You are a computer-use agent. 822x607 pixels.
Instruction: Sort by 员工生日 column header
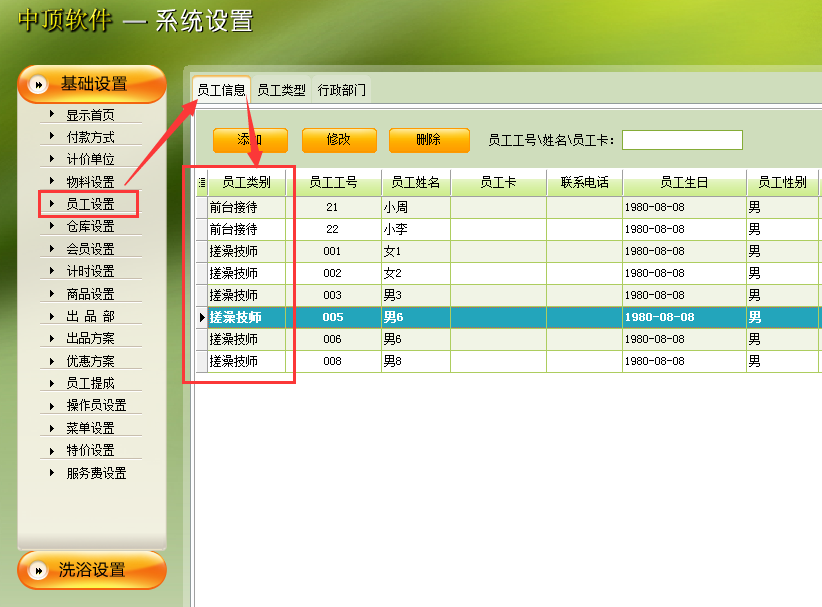pos(685,183)
